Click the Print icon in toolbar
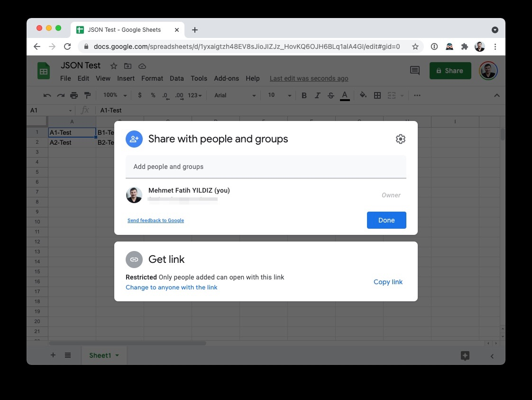Screen dimensions: 532x400 [x=74, y=95]
